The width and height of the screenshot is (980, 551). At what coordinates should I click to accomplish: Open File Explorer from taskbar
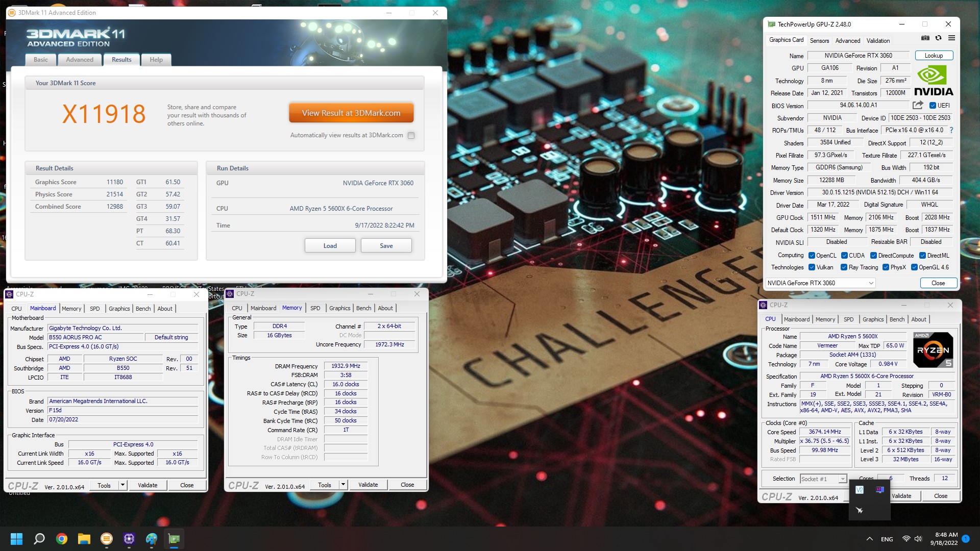point(84,539)
